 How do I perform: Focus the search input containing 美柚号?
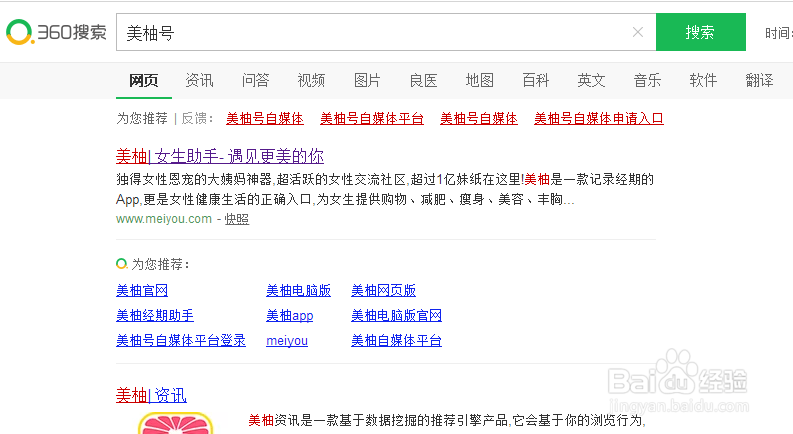click(386, 32)
